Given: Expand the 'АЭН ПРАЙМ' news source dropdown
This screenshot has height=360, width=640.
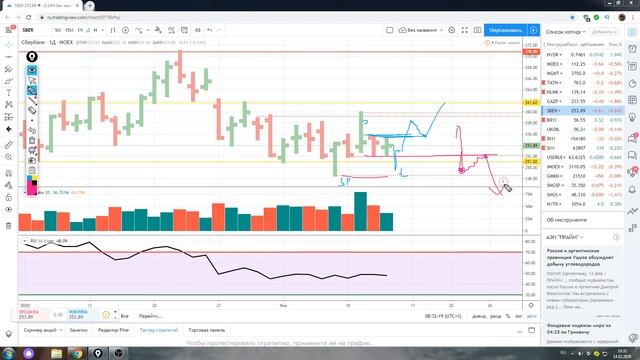Looking at the screenshot, I should coord(565,237).
